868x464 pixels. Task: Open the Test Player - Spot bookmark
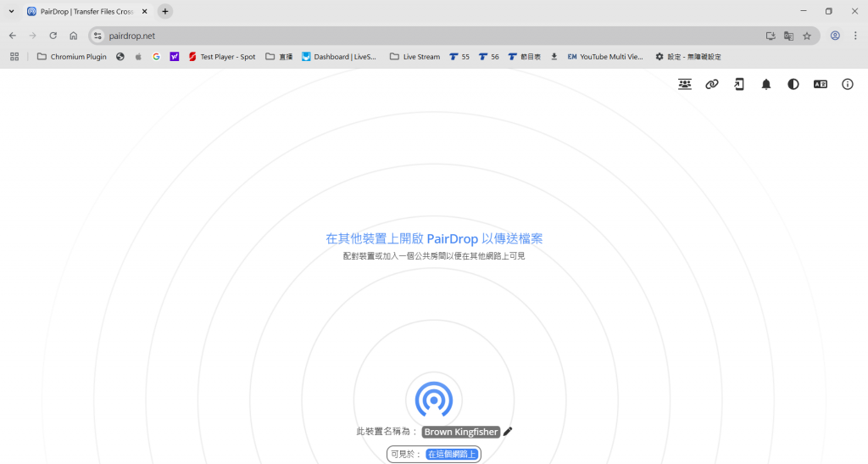222,57
